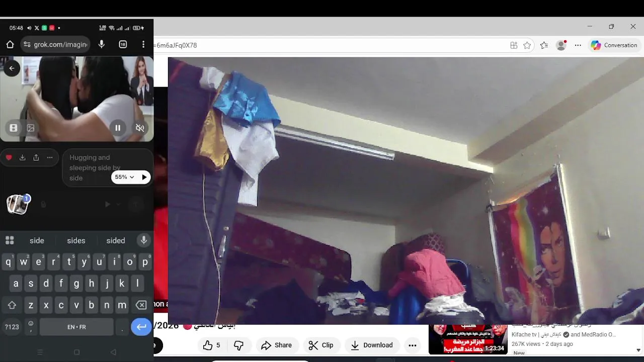Open Edge split screen icon

coord(514,45)
